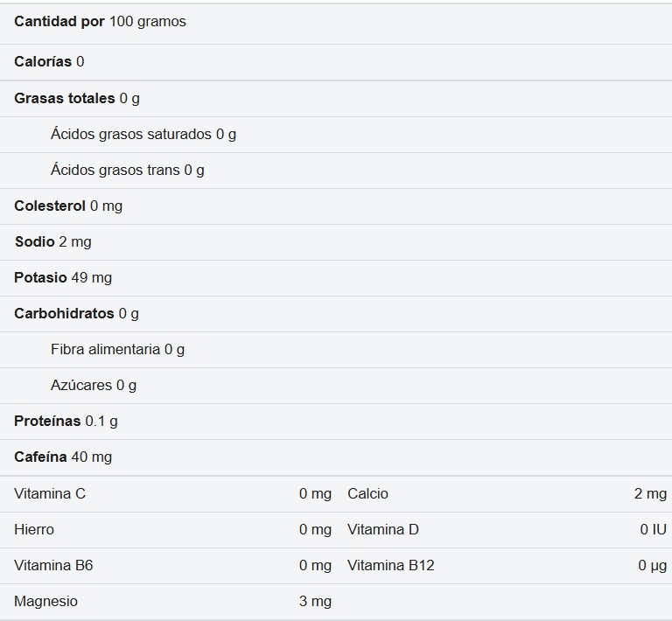Click the 'Vitamina C' cell
This screenshot has width=672, height=621.
(50, 494)
